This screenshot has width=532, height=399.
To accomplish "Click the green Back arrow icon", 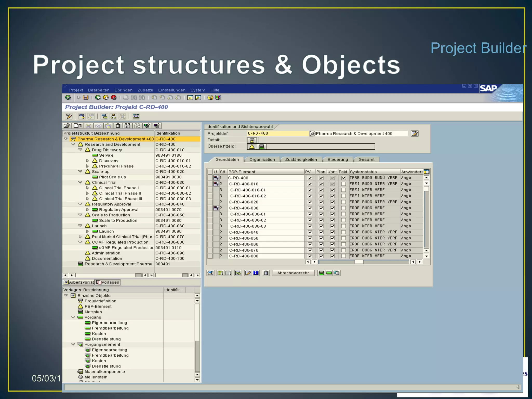I will [98, 97].
